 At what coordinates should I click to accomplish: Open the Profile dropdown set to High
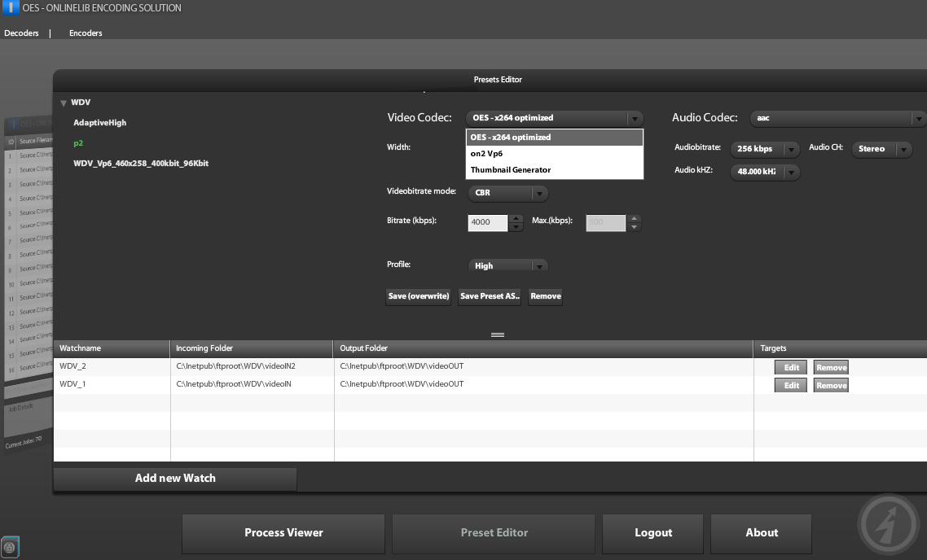pos(538,266)
